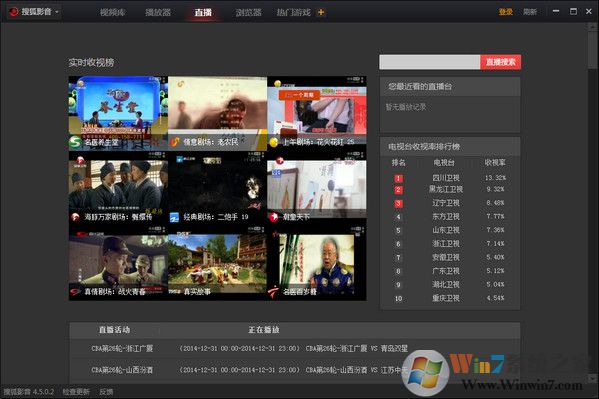Open the 真实故事 thumbnail

tap(217, 263)
